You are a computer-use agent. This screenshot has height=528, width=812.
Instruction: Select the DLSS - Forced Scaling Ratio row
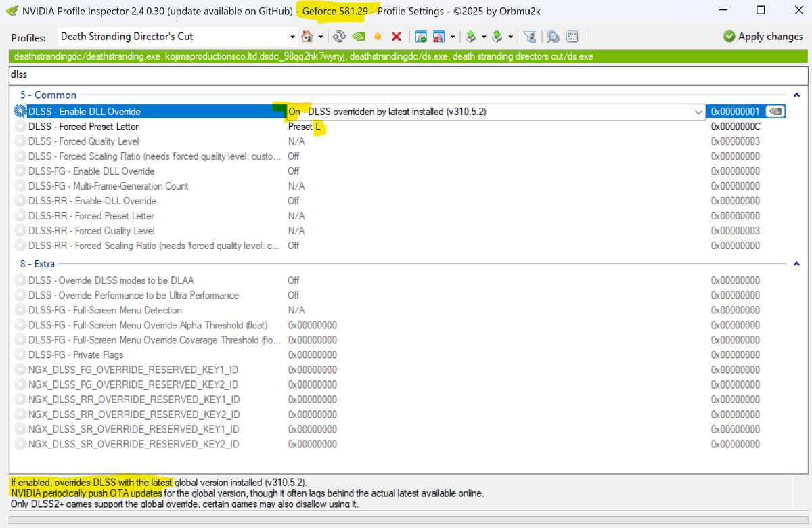coord(399,156)
